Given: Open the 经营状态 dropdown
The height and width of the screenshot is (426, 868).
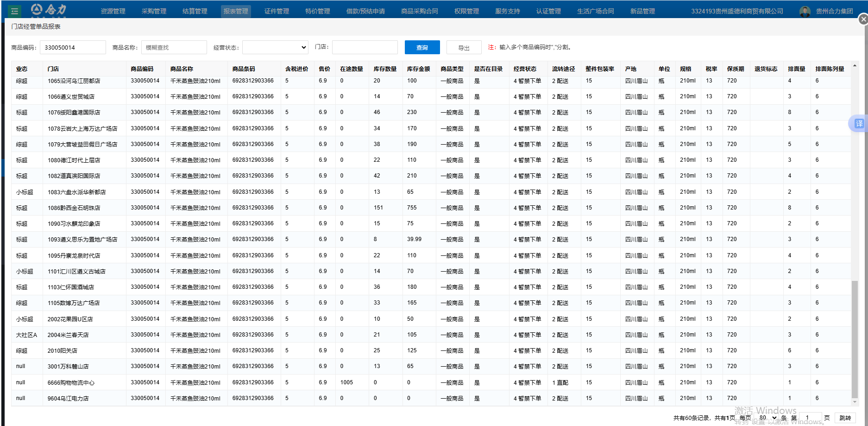Looking at the screenshot, I should [x=275, y=47].
